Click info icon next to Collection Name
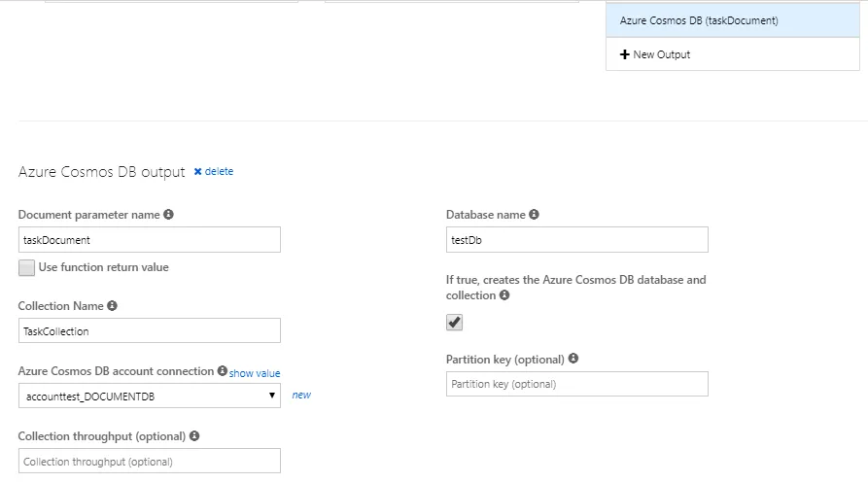868x483 pixels. [112, 306]
